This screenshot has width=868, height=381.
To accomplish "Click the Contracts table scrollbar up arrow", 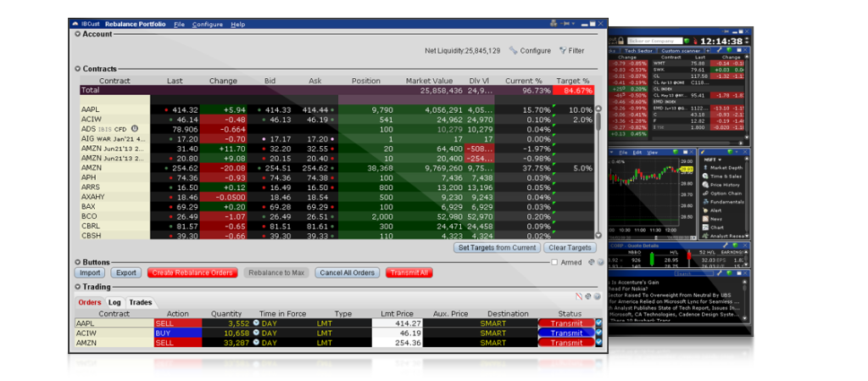I will coord(598,109).
